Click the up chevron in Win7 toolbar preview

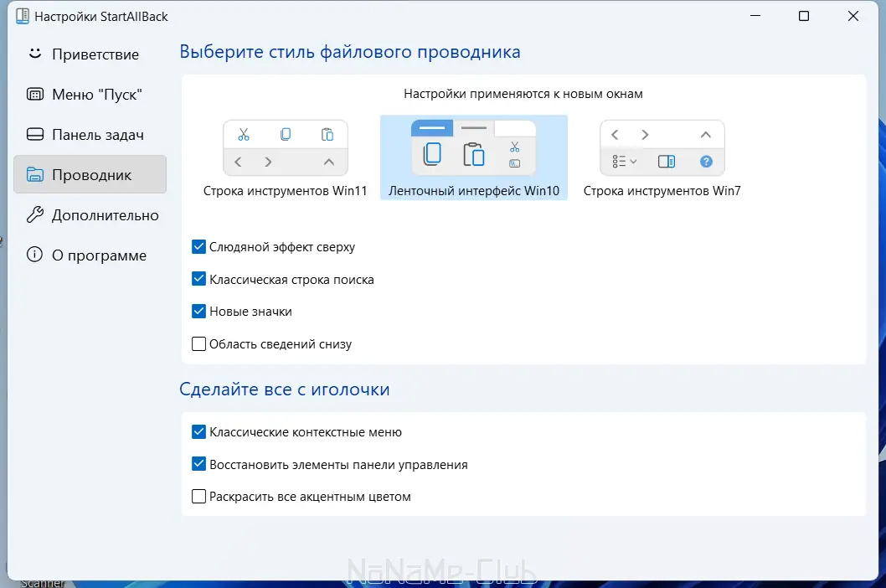[x=706, y=134]
